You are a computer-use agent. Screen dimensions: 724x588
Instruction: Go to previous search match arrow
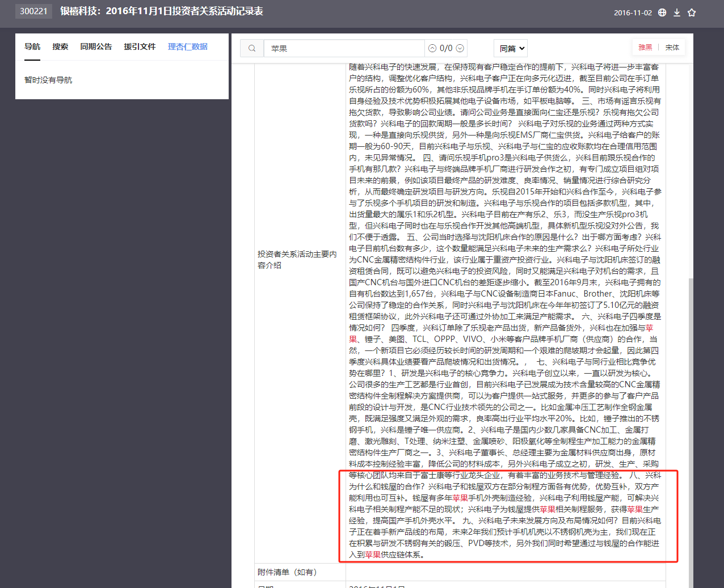tap(432, 49)
